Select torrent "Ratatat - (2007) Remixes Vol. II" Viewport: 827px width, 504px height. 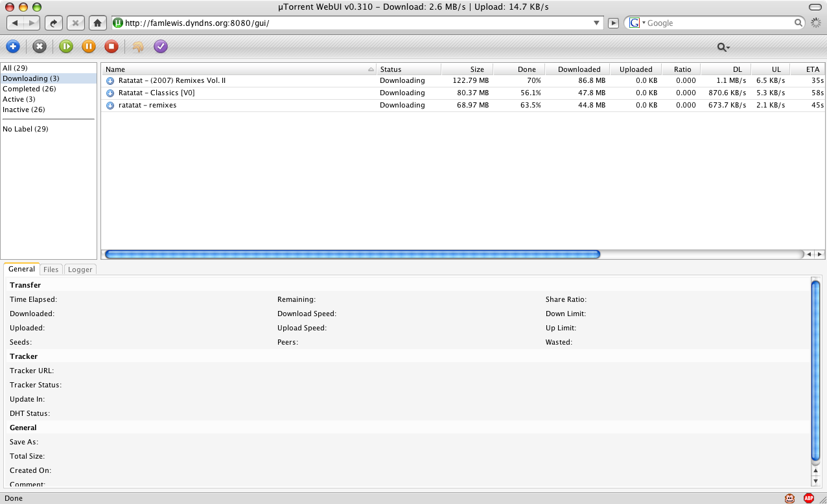click(463, 81)
